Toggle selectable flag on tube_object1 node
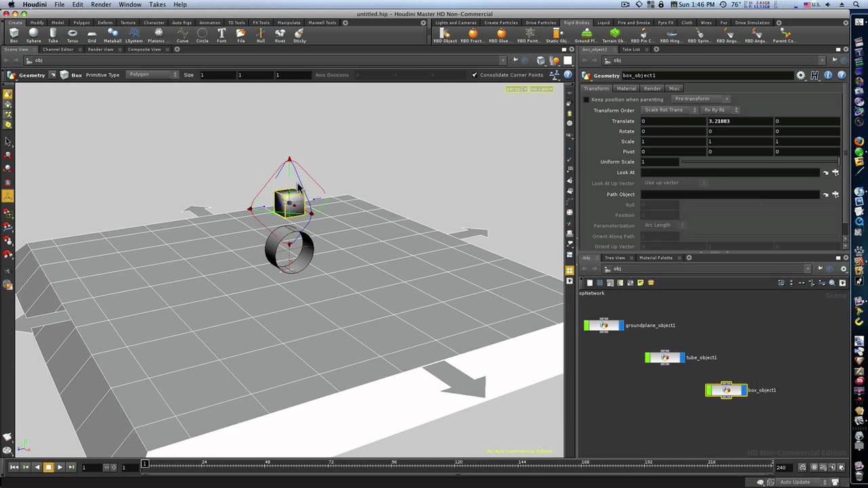The height and width of the screenshot is (488, 868). pyautogui.click(x=648, y=357)
